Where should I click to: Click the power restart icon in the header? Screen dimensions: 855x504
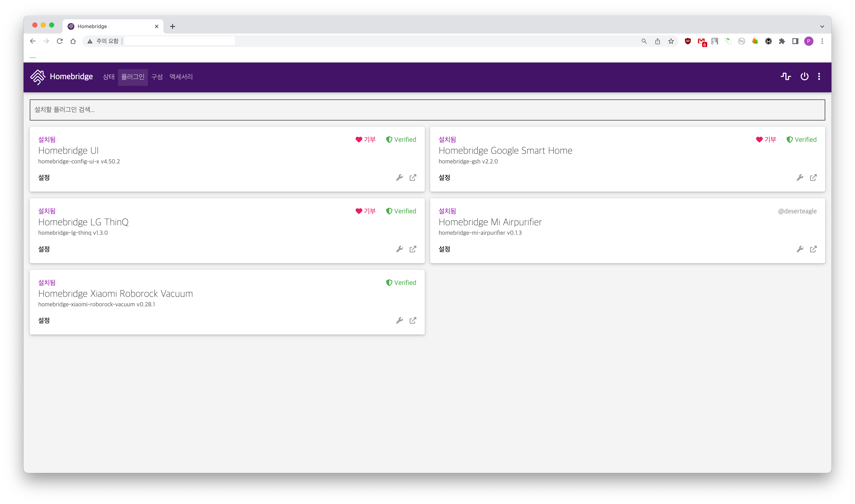coord(804,76)
